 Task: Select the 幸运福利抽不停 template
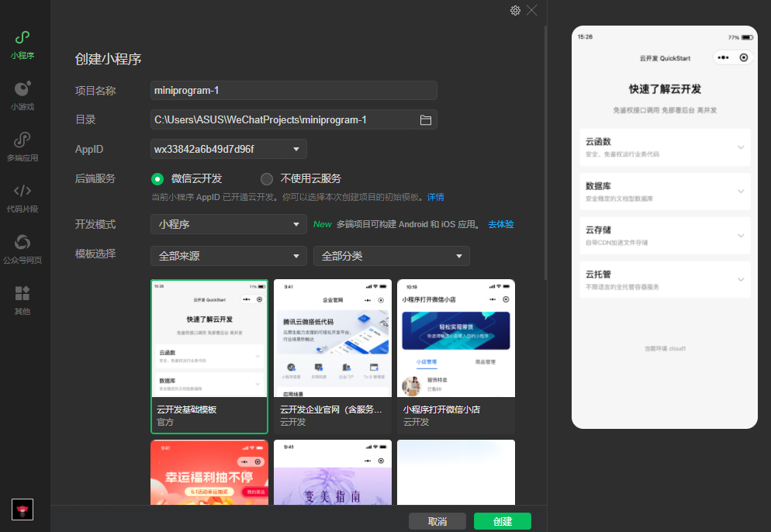209,472
